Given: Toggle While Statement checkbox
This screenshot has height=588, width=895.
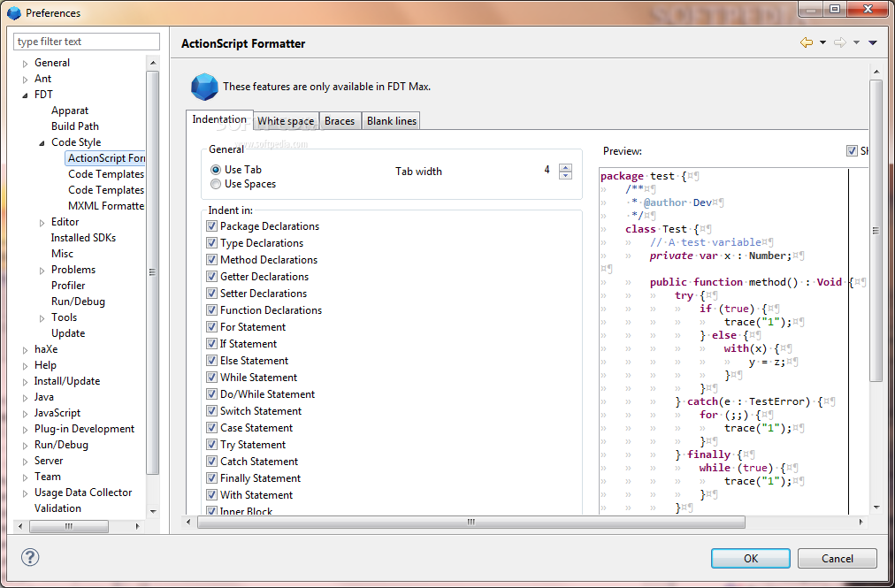Looking at the screenshot, I should pyautogui.click(x=211, y=378).
